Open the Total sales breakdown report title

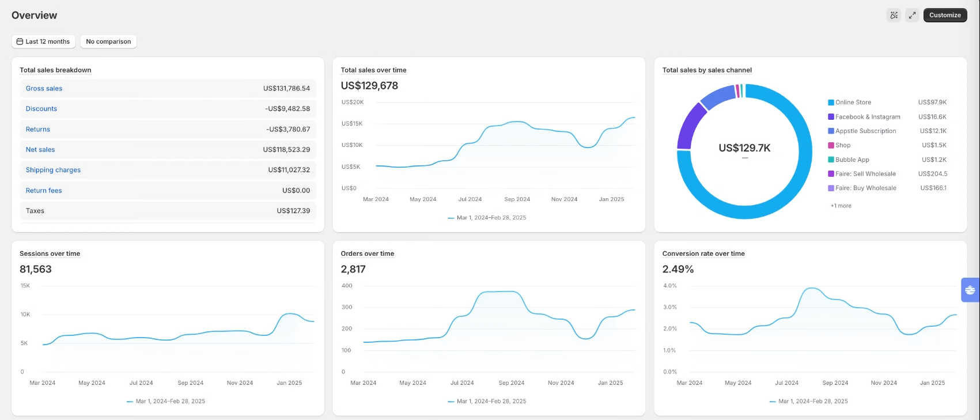[55, 70]
